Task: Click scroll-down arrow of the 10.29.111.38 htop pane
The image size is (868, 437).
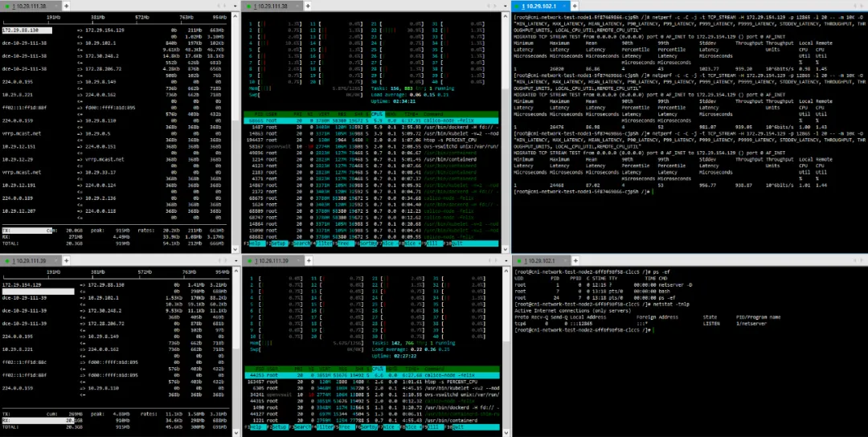Action: 505,250
